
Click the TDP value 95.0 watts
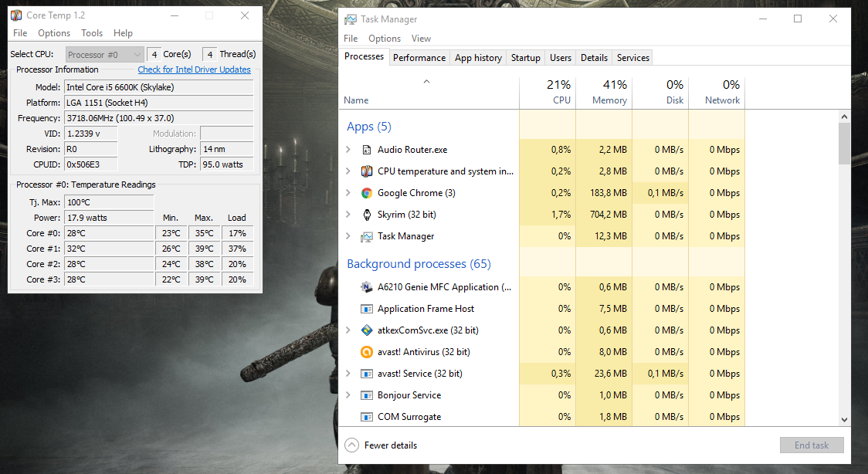(227, 165)
